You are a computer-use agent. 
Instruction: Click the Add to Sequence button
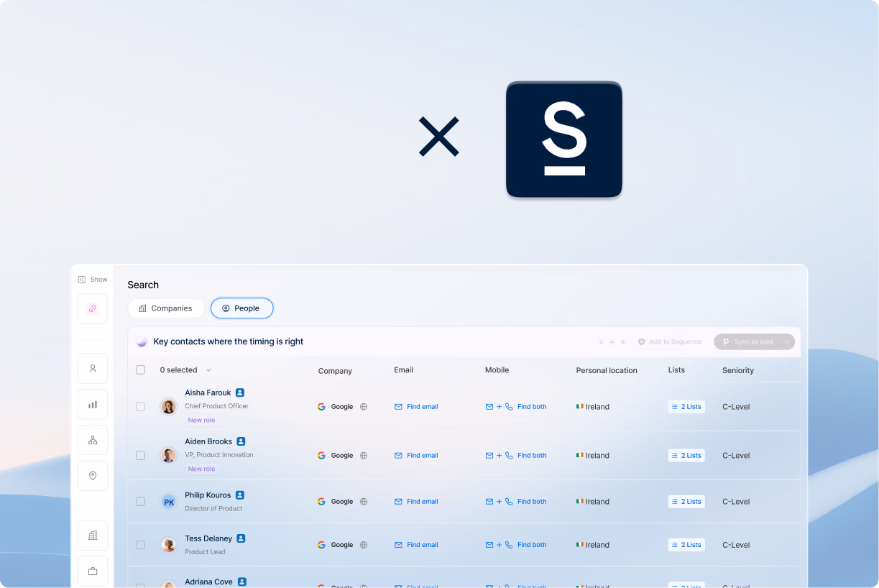pos(670,342)
